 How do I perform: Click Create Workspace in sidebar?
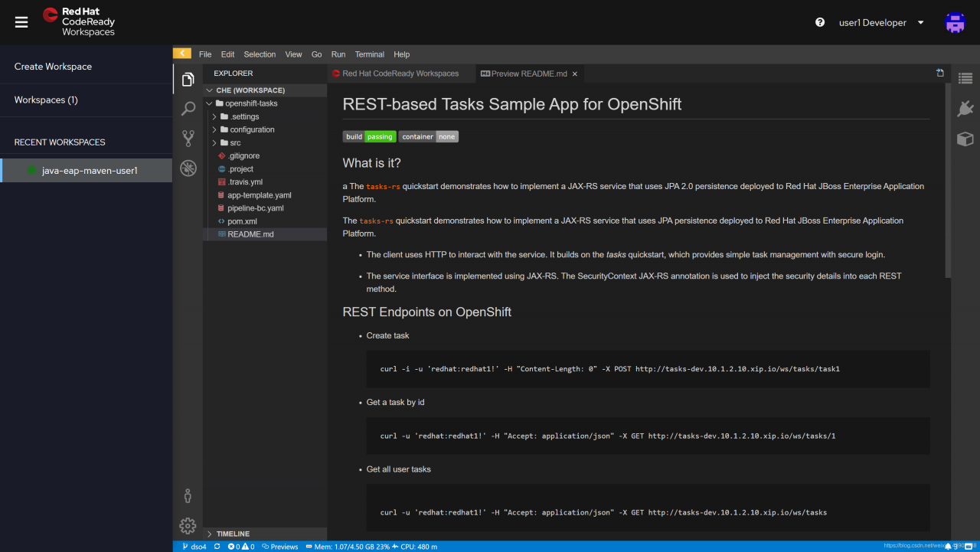pos(53,67)
